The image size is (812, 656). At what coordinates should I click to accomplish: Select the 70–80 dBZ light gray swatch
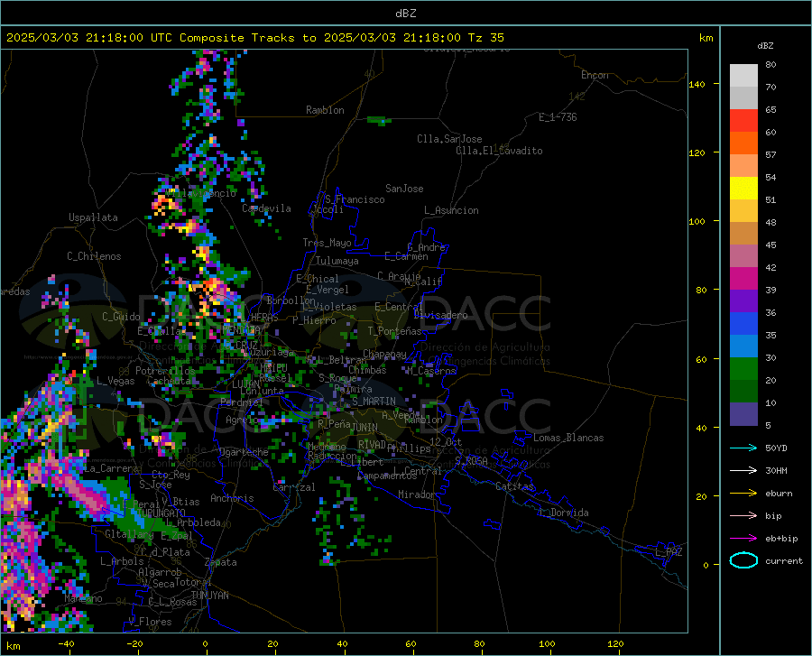(743, 76)
